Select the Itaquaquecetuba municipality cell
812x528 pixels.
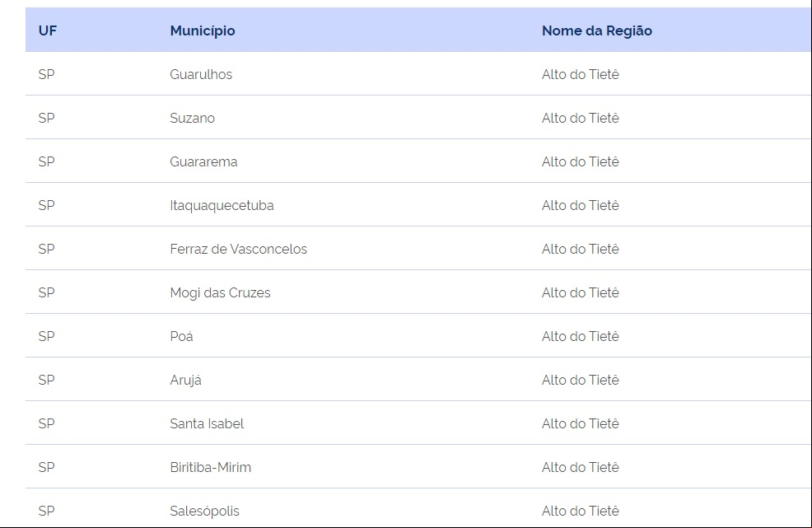(x=222, y=206)
